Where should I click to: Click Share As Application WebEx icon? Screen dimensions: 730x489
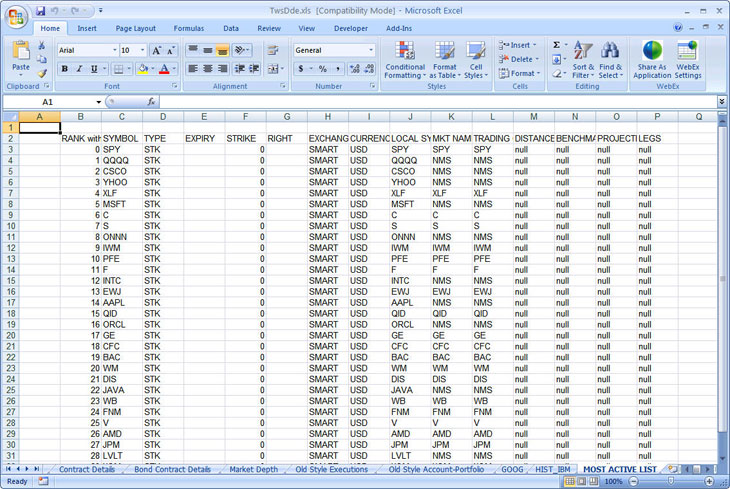coord(652,60)
